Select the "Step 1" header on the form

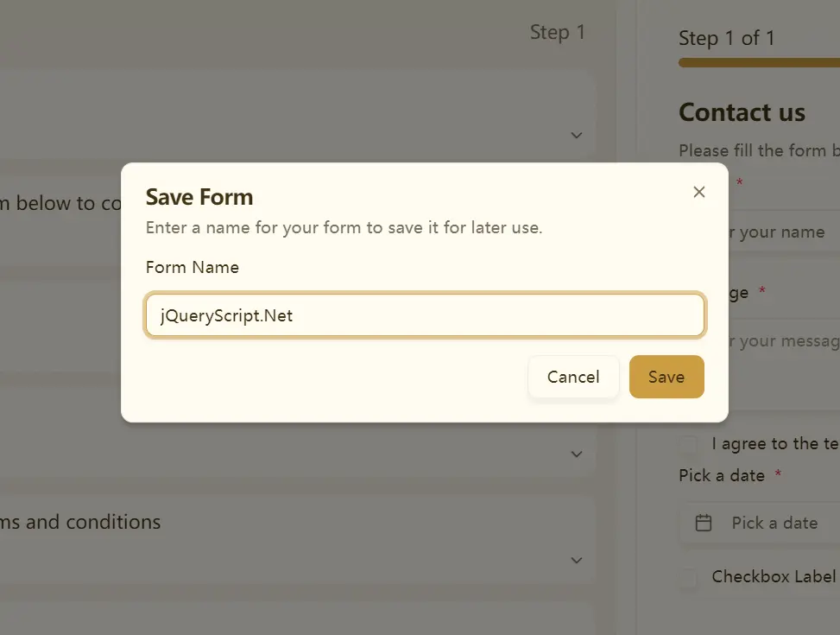point(557,32)
